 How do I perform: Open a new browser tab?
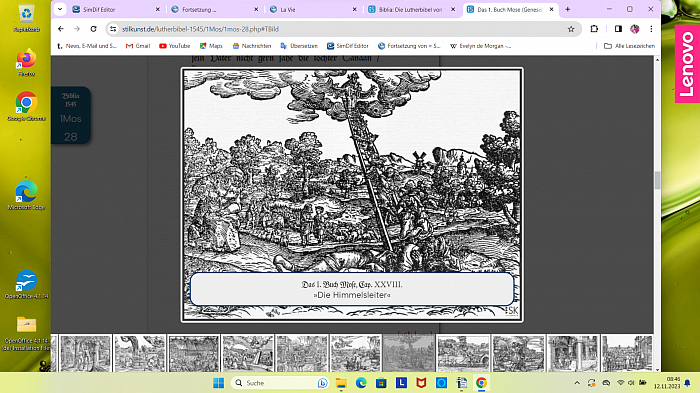[567, 9]
